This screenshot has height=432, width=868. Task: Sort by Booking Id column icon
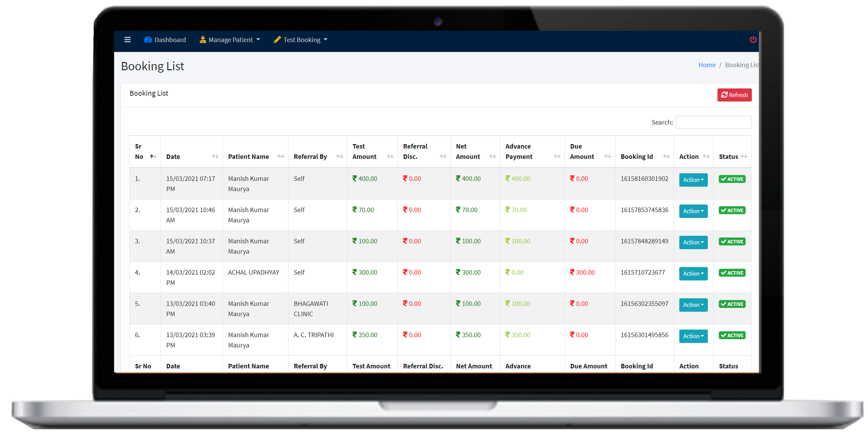click(666, 156)
